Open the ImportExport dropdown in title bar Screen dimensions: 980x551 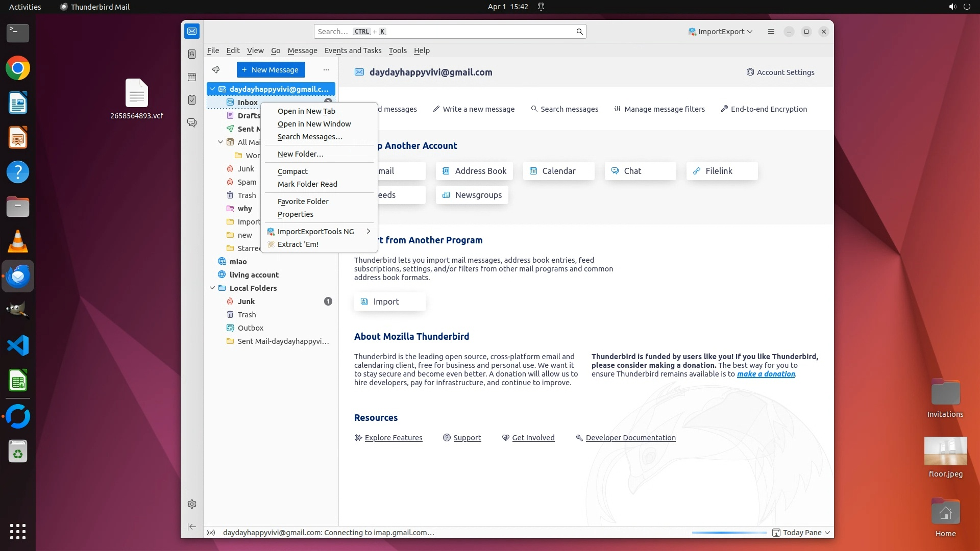[x=720, y=32]
